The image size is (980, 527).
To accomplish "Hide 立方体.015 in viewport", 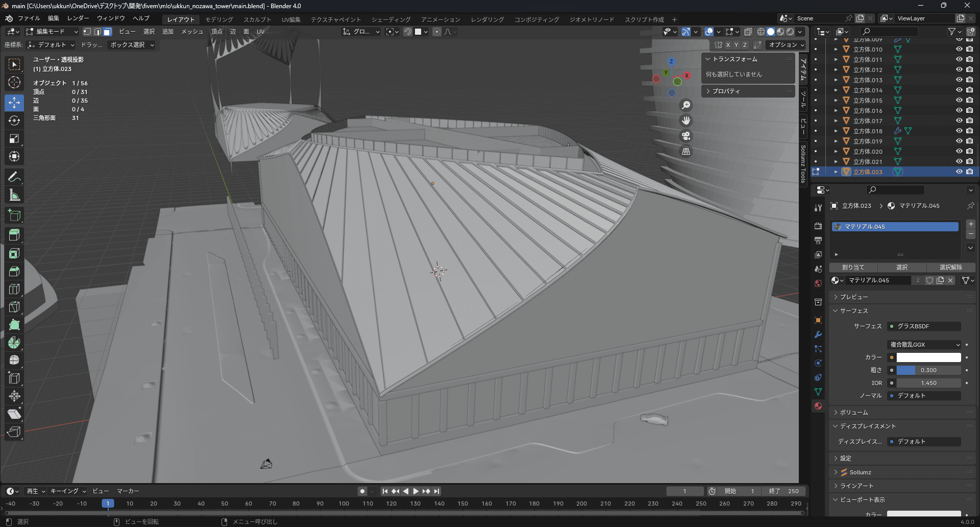I will (x=959, y=101).
